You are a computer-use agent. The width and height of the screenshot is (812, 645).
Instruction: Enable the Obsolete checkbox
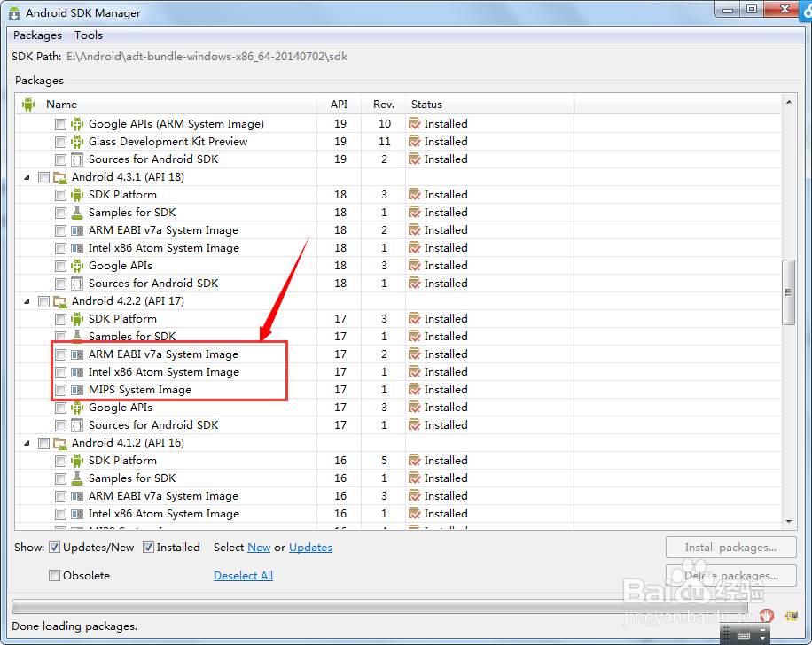[54, 575]
